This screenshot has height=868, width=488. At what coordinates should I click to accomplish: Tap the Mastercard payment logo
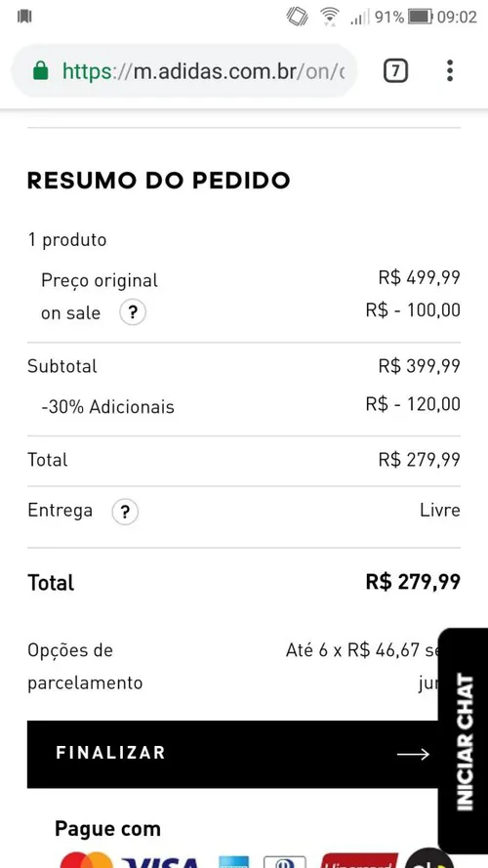click(86, 861)
